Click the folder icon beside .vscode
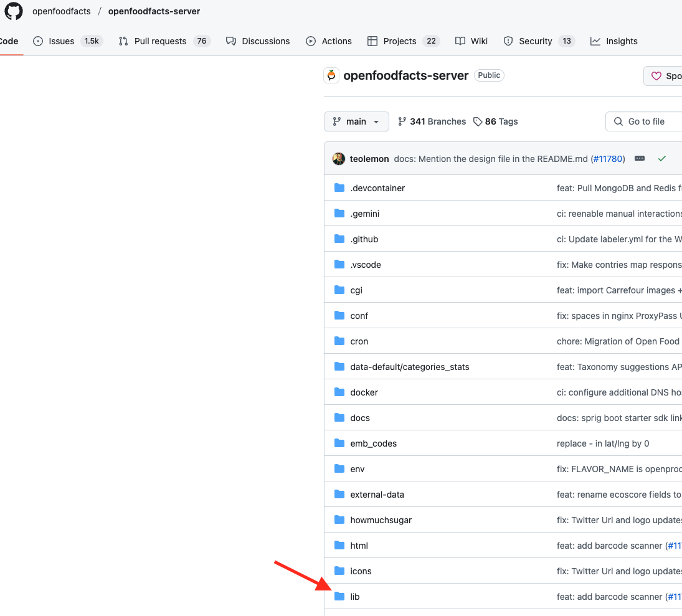Image resolution: width=682 pixels, height=616 pixels. click(x=339, y=264)
